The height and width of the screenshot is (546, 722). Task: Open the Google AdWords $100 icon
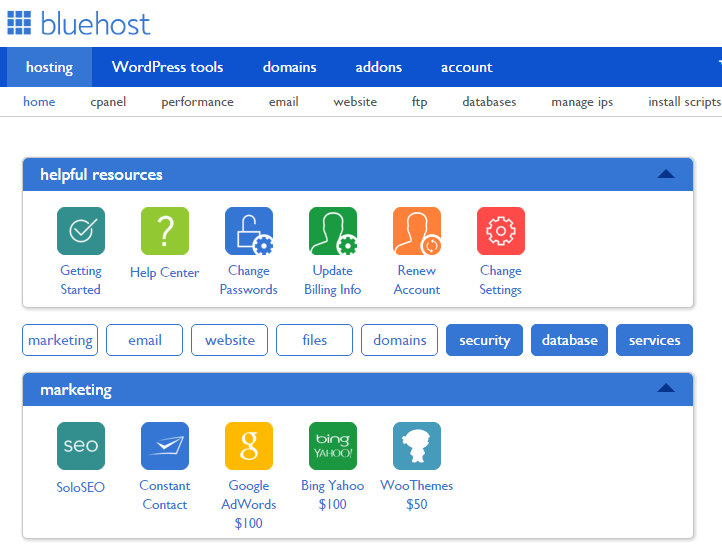coord(249,446)
